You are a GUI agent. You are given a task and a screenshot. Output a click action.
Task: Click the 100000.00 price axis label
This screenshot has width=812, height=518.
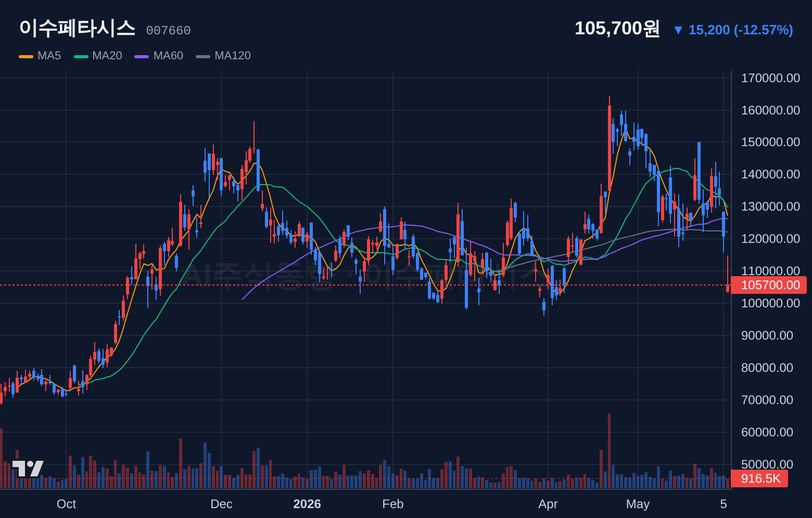pyautogui.click(x=770, y=303)
